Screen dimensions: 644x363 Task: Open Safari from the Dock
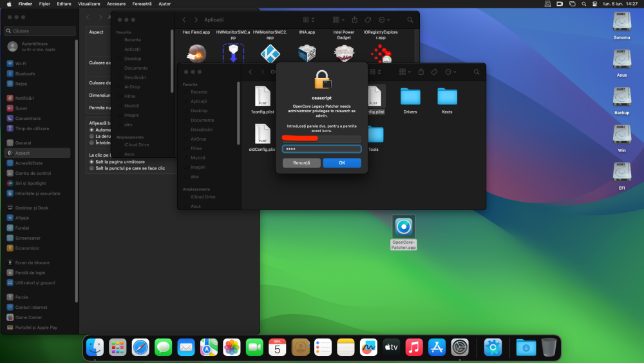(140, 348)
